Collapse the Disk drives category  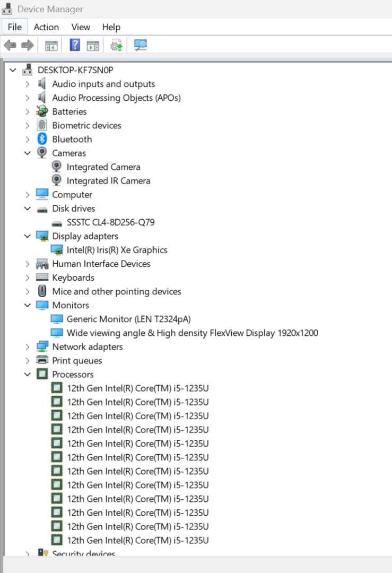pyautogui.click(x=28, y=209)
